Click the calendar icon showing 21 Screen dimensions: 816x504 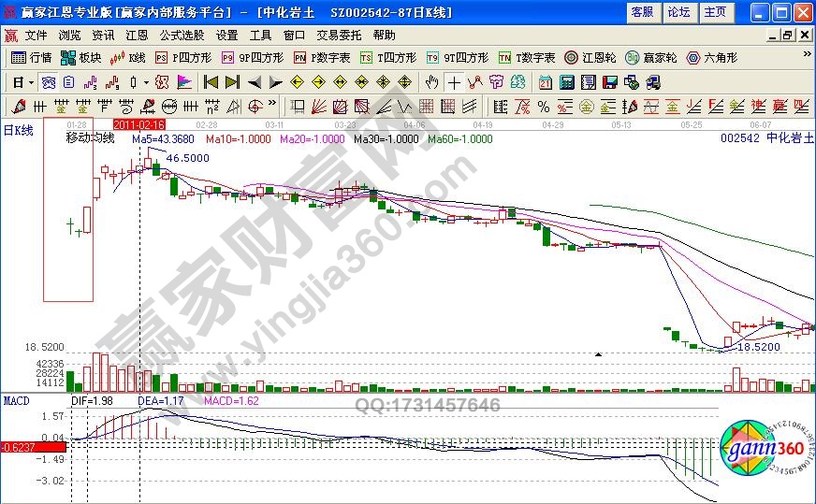(x=546, y=82)
